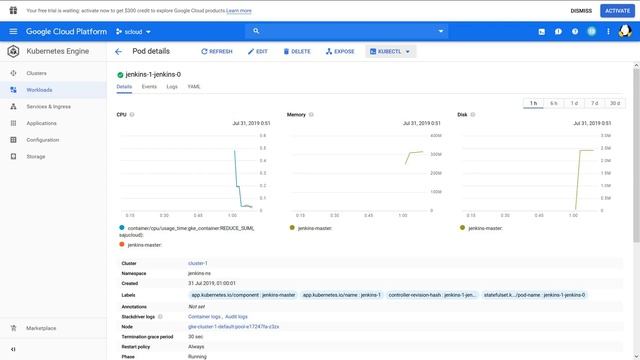Screen dimensions: 640x360
Task: Click the Google Cloud Platform title
Action: 66,31
